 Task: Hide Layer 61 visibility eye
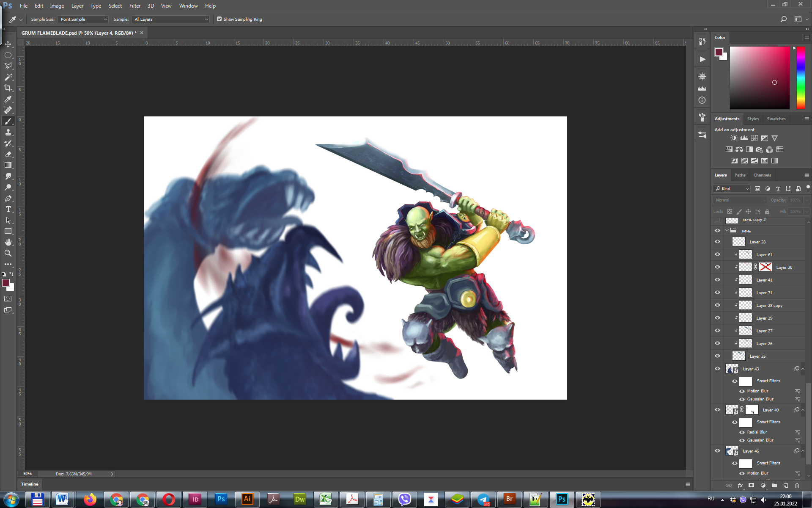coord(717,254)
